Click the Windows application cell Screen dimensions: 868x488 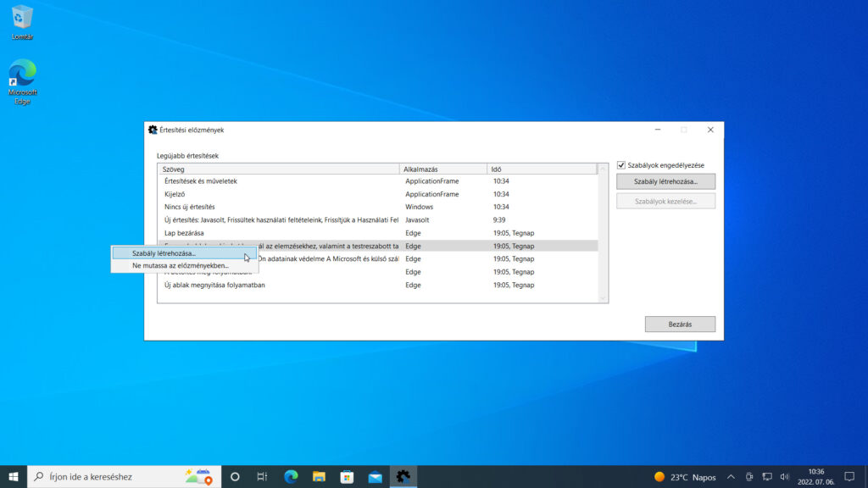click(x=419, y=207)
